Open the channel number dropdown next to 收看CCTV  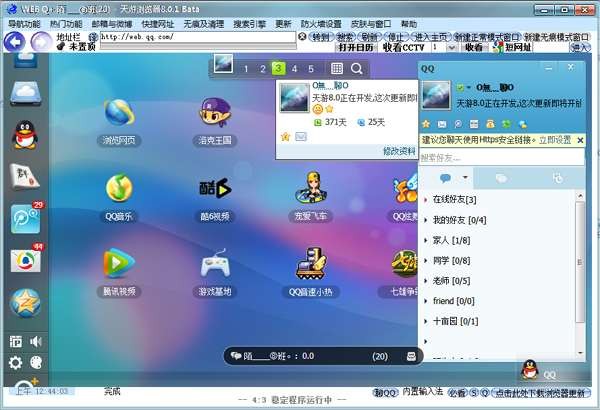(x=452, y=47)
